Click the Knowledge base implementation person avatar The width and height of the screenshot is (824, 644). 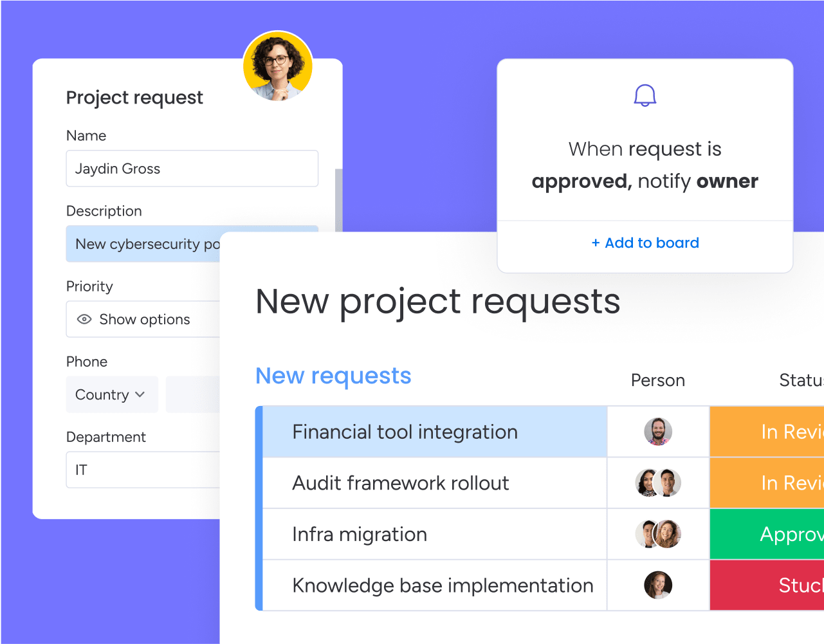click(x=657, y=585)
